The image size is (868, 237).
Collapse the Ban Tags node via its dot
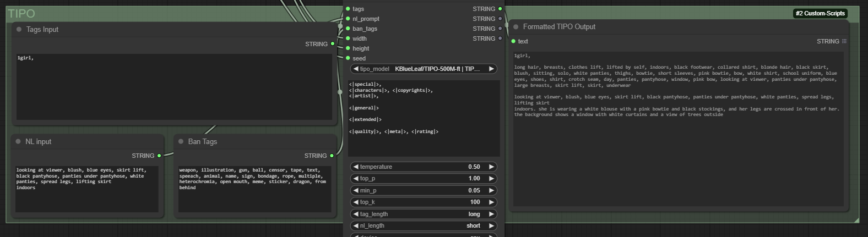[181, 142]
